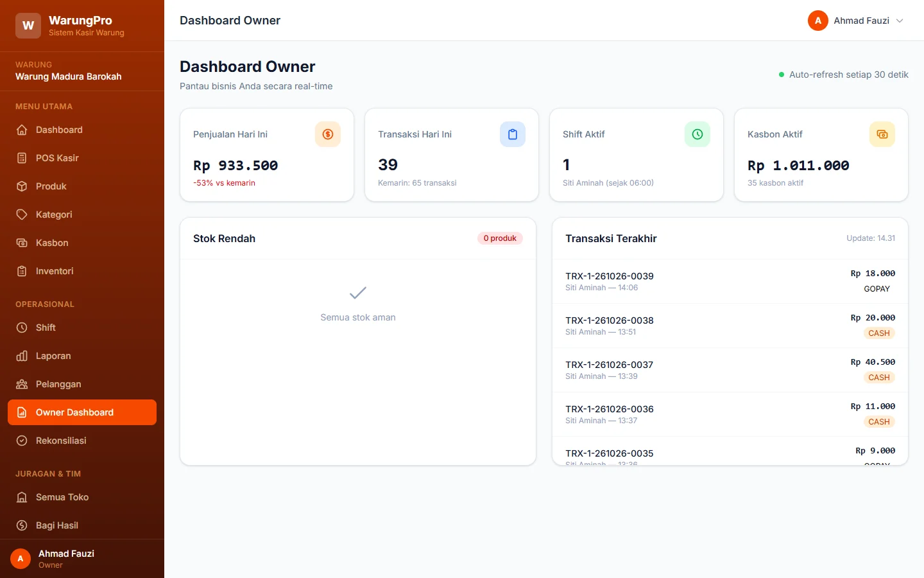
Task: Select Owner Dashboard in the sidebar
Action: click(82, 412)
